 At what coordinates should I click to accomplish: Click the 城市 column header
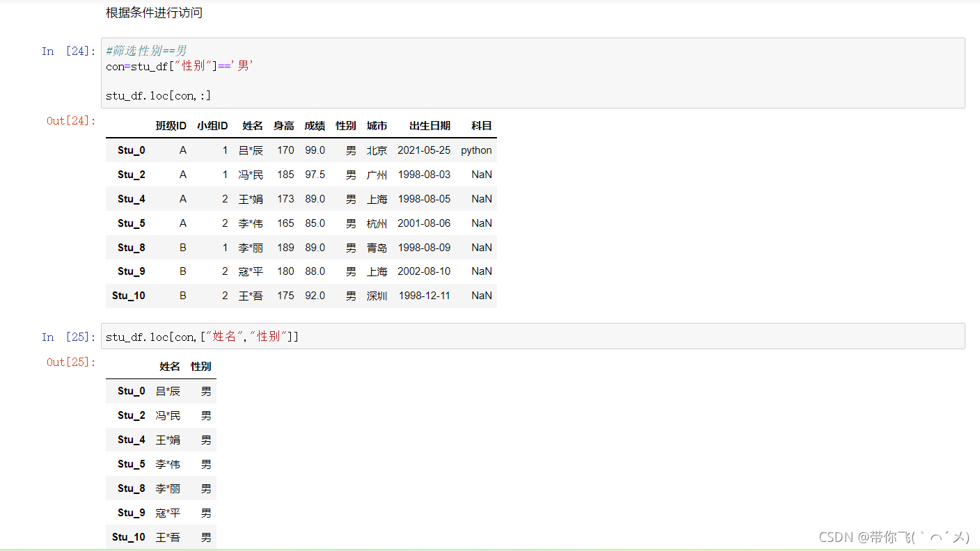[x=377, y=126]
